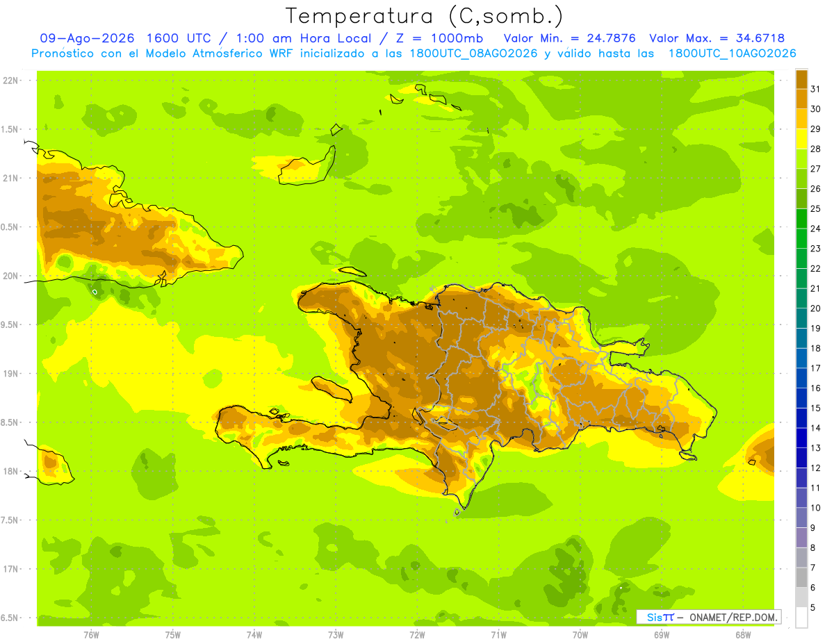Click legend color between 30 and 31
This screenshot has width=834, height=644.
[801, 99]
